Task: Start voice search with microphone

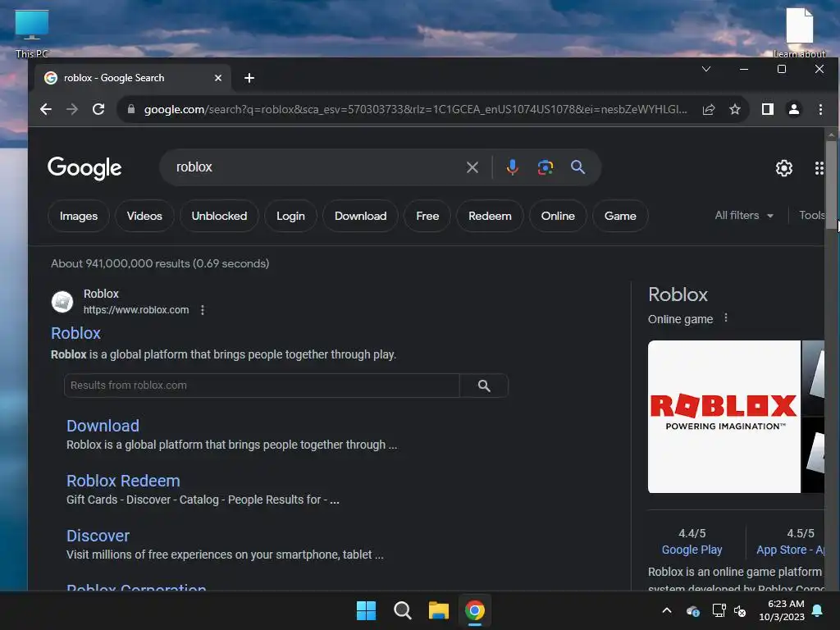Action: (512, 167)
